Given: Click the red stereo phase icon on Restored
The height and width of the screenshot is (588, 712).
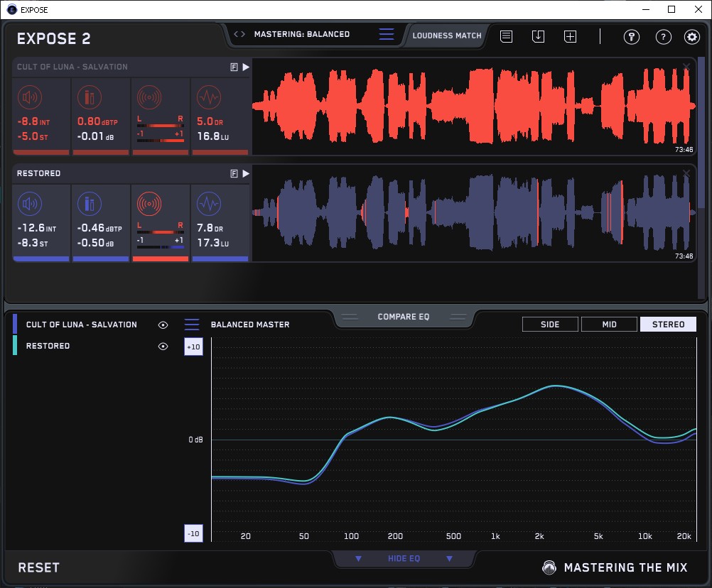Looking at the screenshot, I should coord(149,205).
